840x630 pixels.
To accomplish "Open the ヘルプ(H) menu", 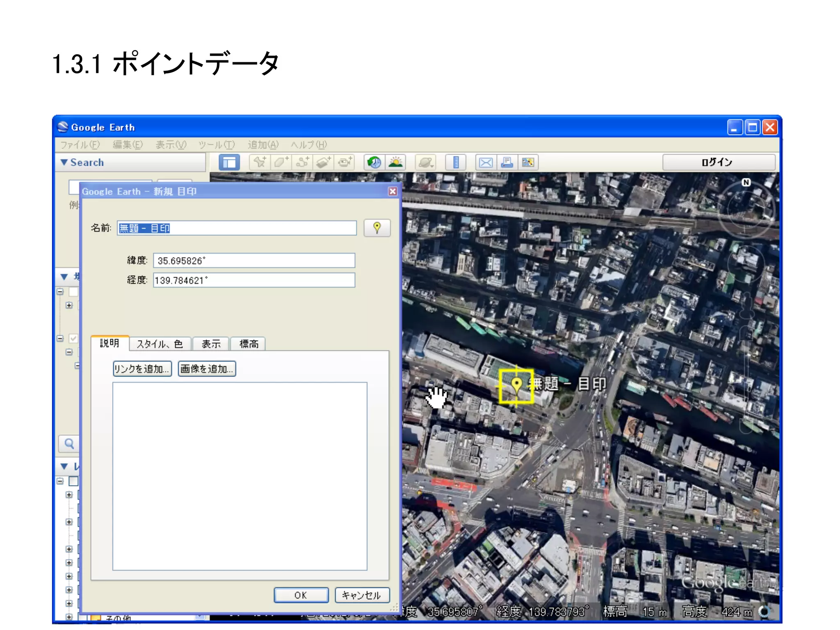I will (x=309, y=145).
